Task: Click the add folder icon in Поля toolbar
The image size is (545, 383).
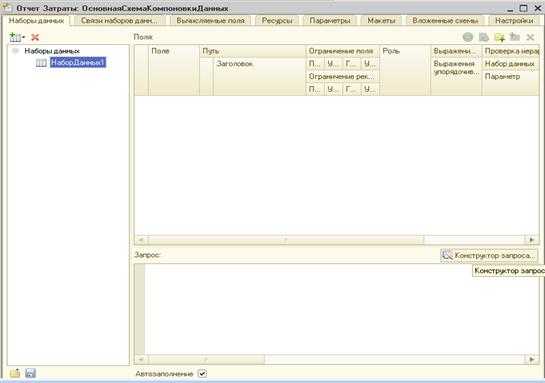Action: tap(499, 37)
